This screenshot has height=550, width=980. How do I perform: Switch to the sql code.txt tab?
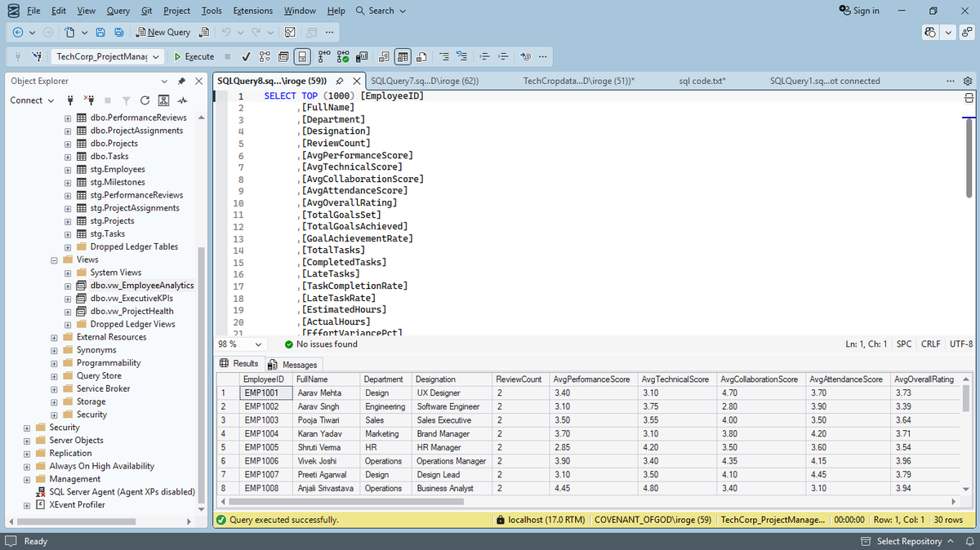pos(702,81)
